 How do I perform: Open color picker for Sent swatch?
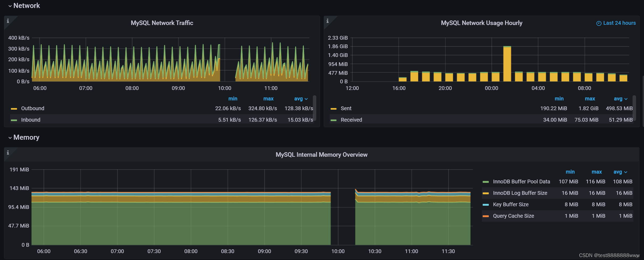(x=334, y=109)
